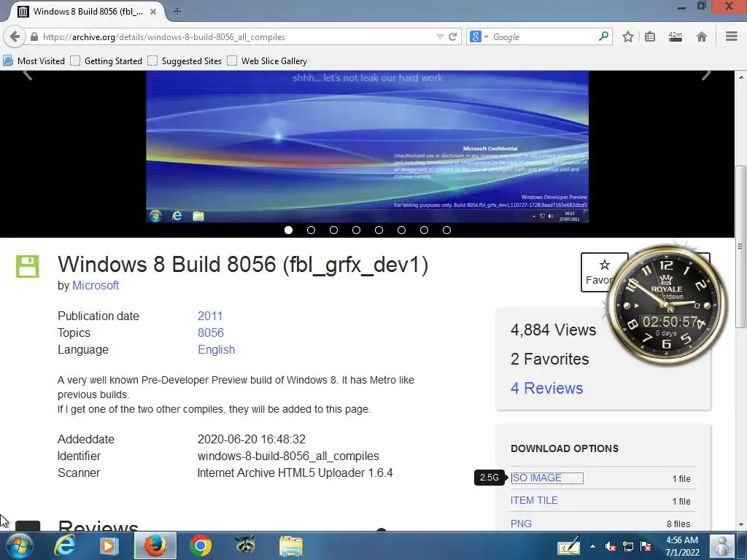Image resolution: width=747 pixels, height=560 pixels.
Task: Click the address bar URL field
Action: (239, 36)
